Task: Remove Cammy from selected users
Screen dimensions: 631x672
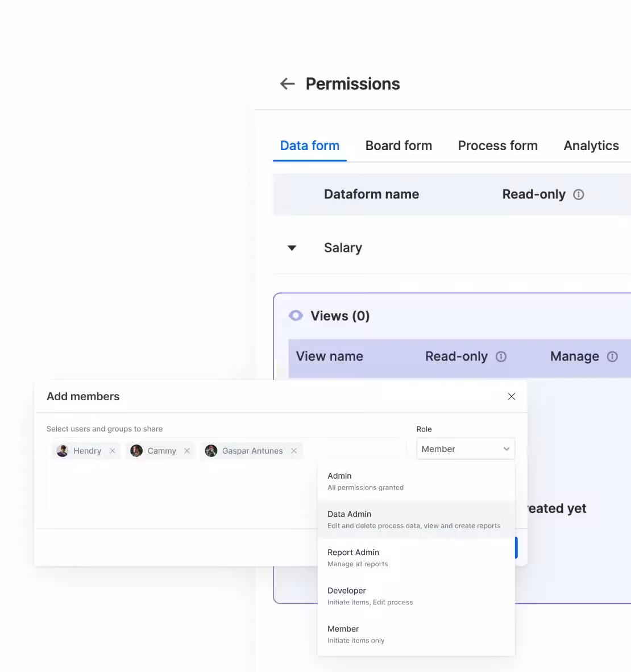Action: (x=187, y=451)
